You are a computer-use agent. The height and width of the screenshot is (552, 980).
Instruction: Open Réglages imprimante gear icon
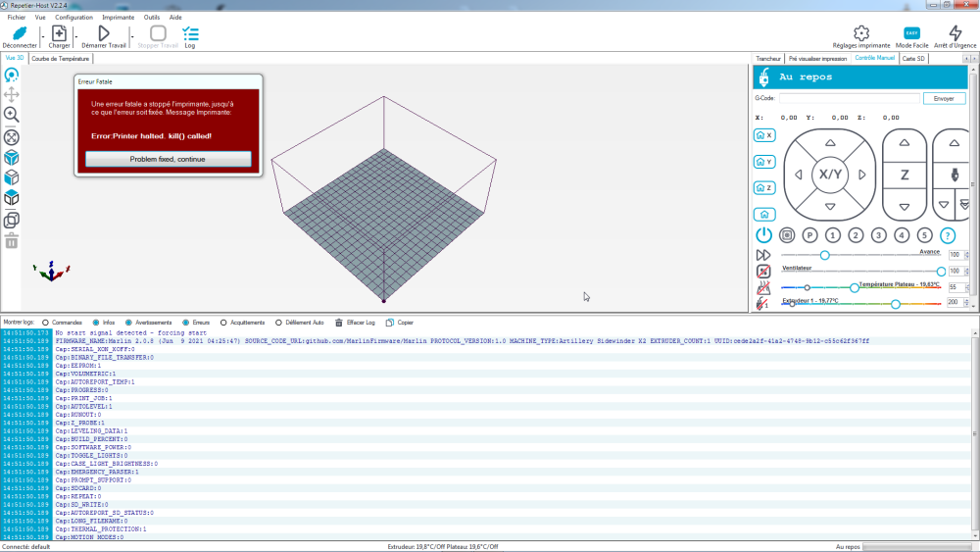pyautogui.click(x=861, y=33)
